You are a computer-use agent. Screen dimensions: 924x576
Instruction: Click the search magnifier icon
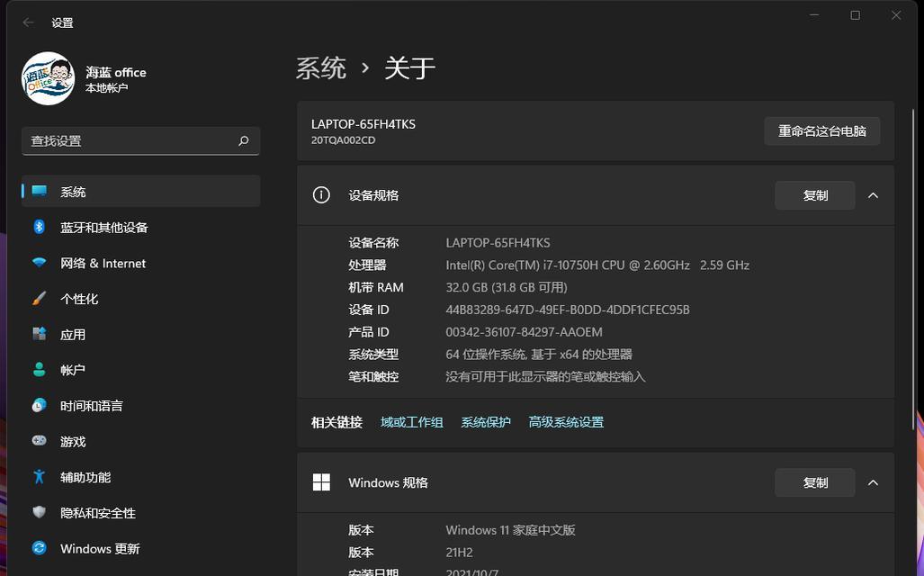tap(244, 141)
